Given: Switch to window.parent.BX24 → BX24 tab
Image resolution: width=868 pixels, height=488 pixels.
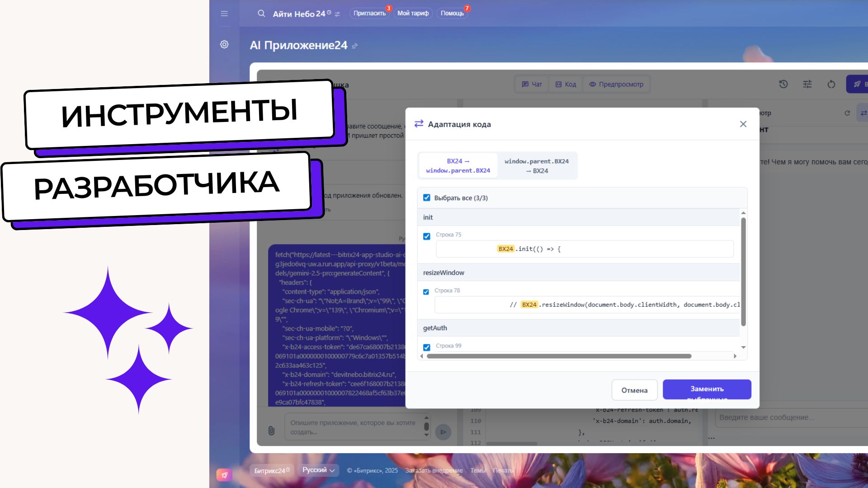Looking at the screenshot, I should (x=537, y=166).
